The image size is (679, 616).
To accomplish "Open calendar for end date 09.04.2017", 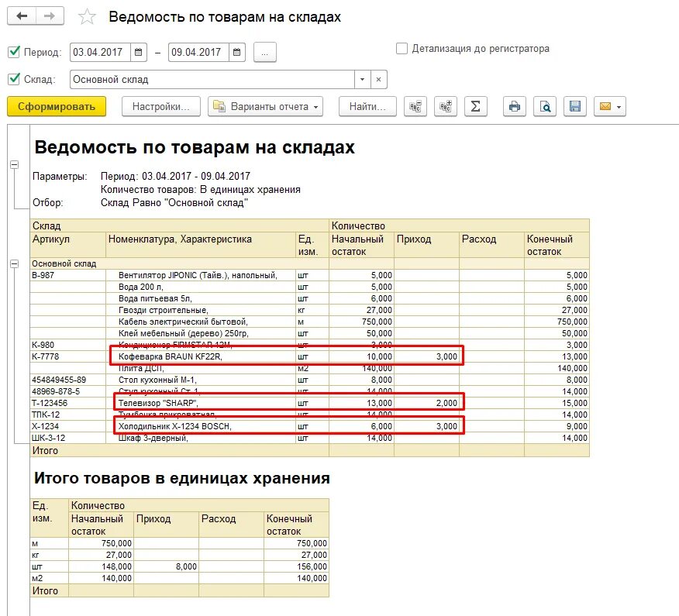I will coord(237,53).
